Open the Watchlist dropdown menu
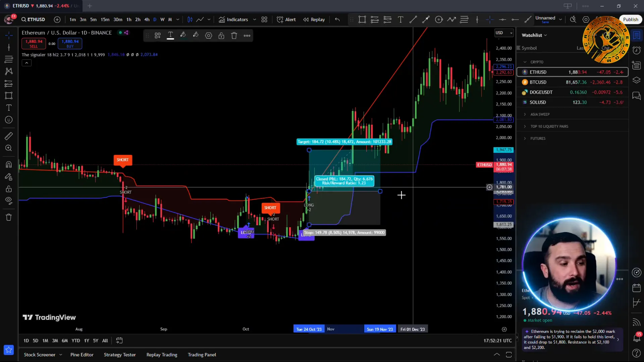Image resolution: width=644 pixels, height=362 pixels. tap(534, 35)
